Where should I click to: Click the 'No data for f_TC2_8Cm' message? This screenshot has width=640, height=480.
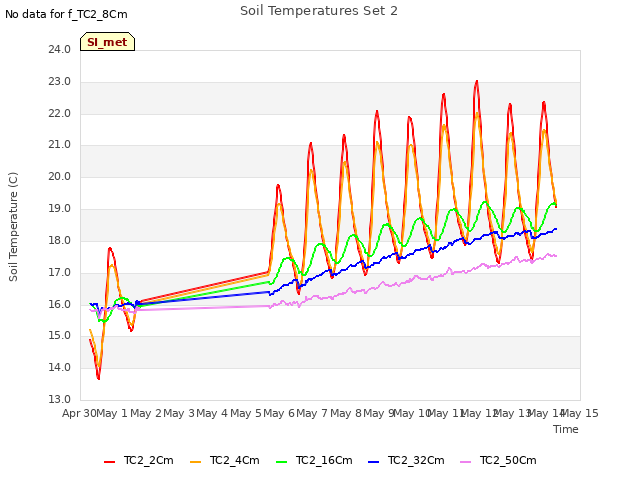coord(66,14)
